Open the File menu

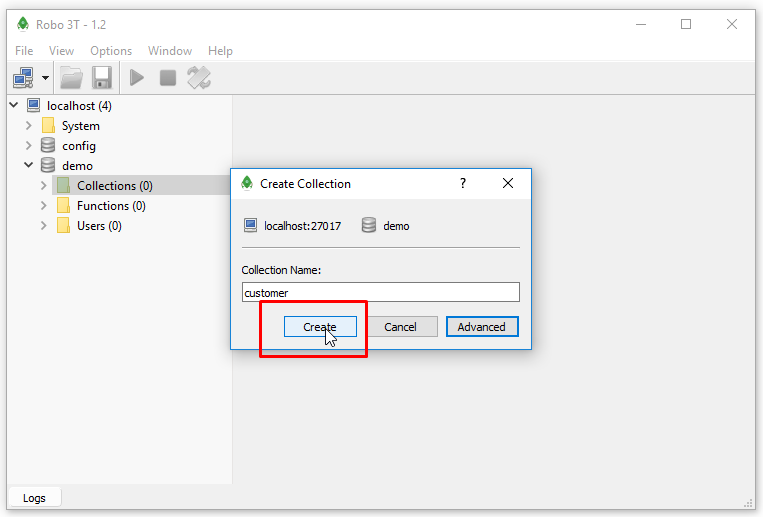24,51
